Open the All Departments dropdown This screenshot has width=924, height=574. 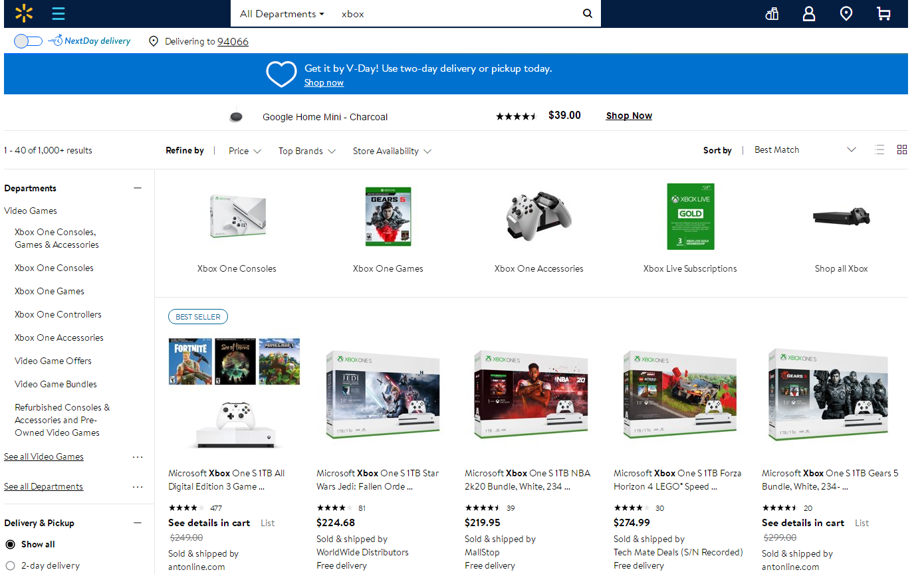pos(282,13)
